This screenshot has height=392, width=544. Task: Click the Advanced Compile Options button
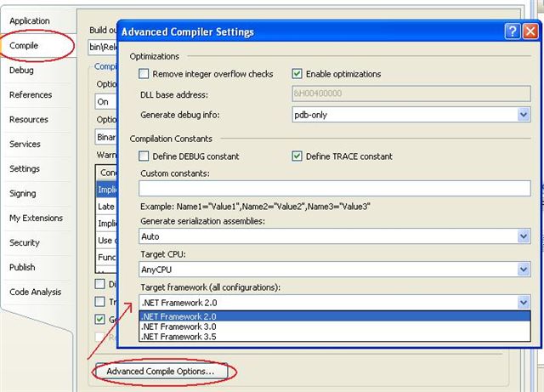(x=161, y=372)
